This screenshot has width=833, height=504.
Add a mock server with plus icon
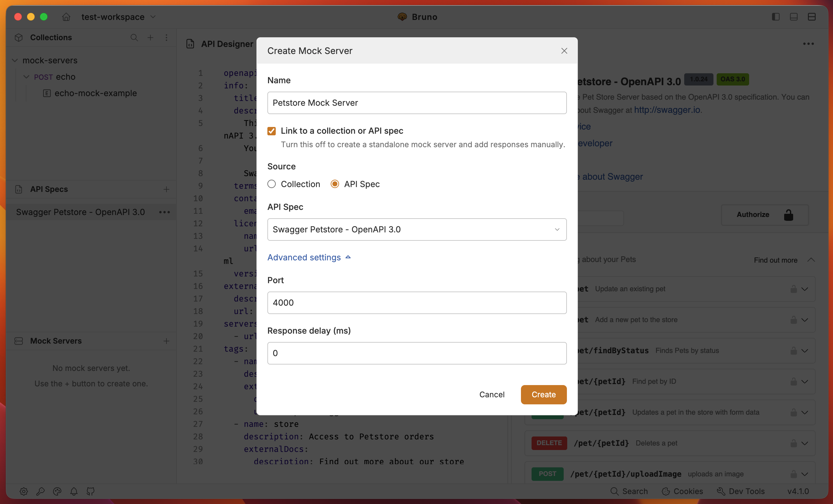(x=166, y=341)
